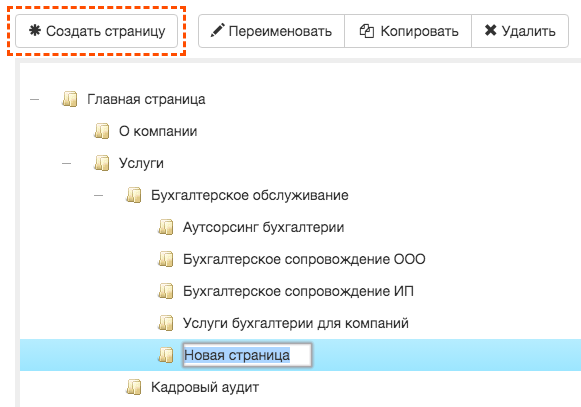Click the Аутсорсинг бухгалтерии page icon
Screen dimensions: 581x407
(x=166, y=227)
